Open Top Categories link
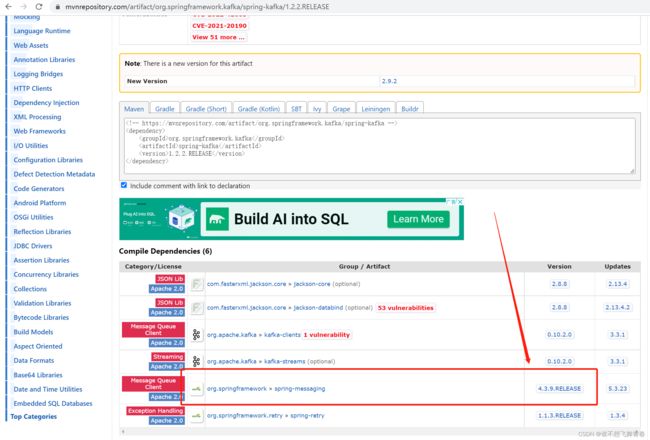 [x=34, y=417]
